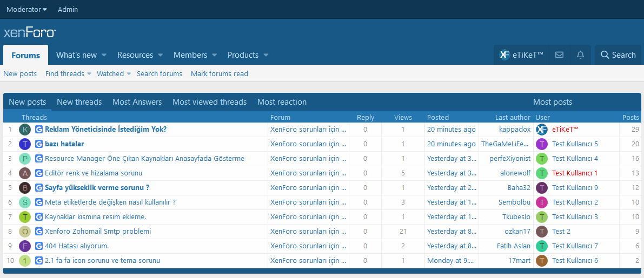Screen dimensions: 644x278
Task: Expand the What's new dropdown arrow
Action: point(104,55)
